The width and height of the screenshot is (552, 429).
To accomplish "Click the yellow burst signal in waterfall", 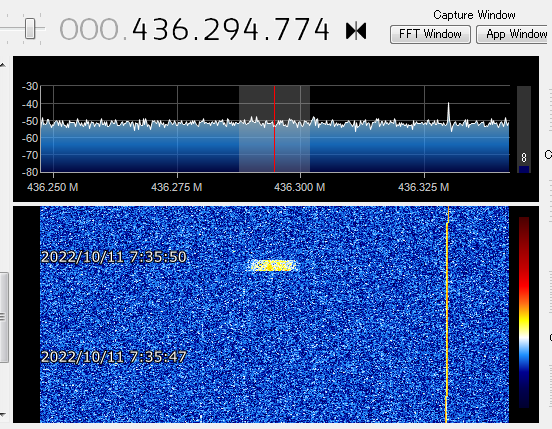I will 273,265.
